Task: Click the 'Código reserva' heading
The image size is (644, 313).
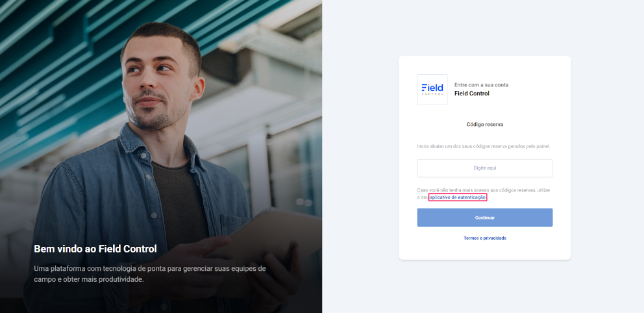Action: point(485,125)
